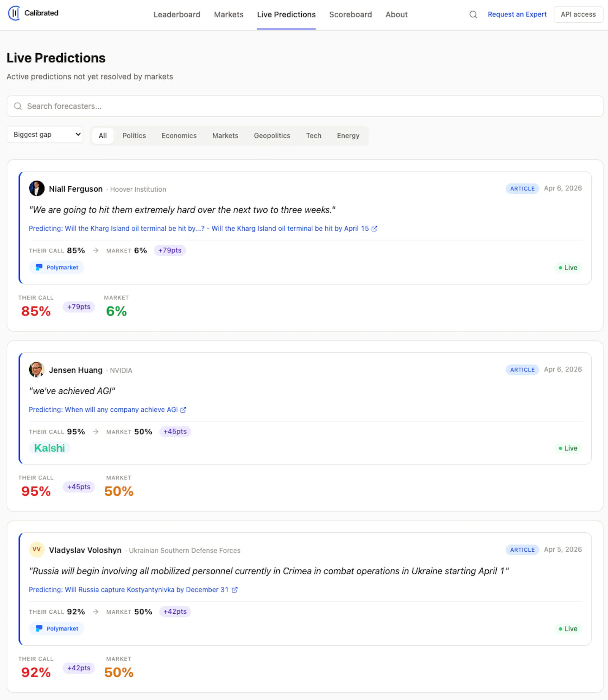The image size is (608, 700).
Task: Select the Live Predictions nav tab
Action: point(286,14)
